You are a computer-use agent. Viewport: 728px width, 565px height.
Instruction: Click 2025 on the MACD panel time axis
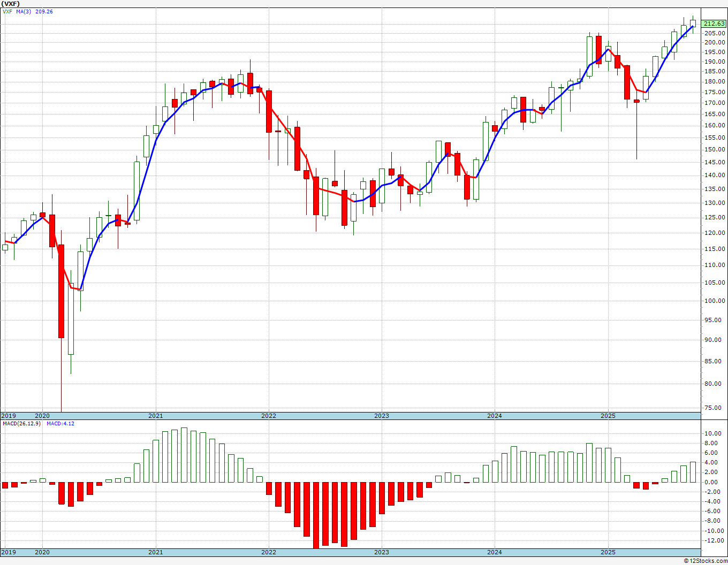(x=608, y=552)
